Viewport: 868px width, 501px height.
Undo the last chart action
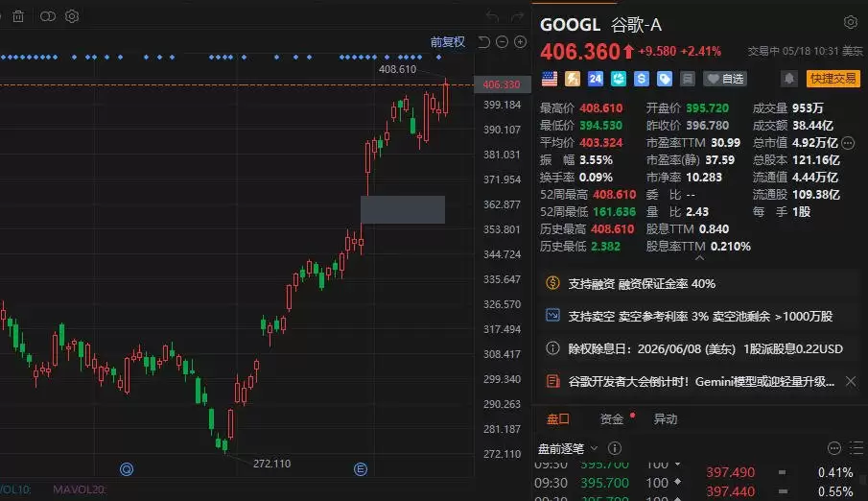(492, 17)
